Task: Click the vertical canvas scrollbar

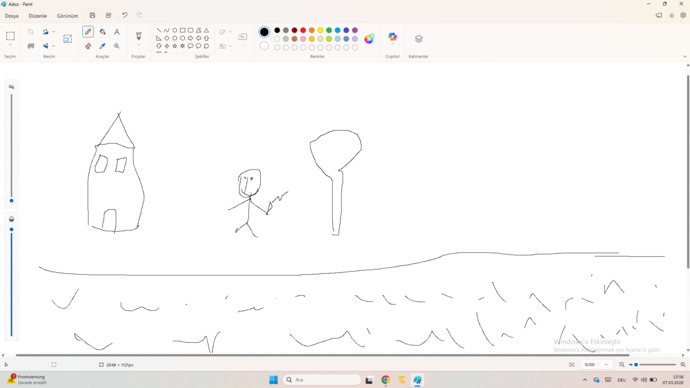Action: click(688, 172)
